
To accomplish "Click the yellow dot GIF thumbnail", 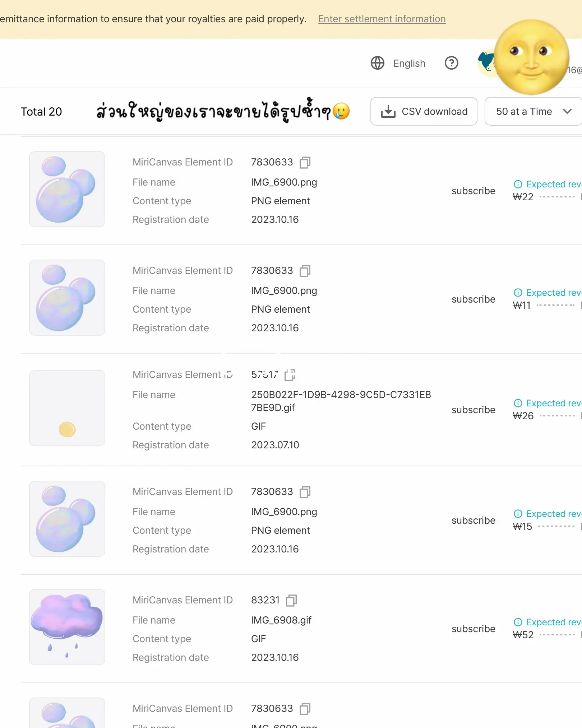I will click(x=67, y=408).
